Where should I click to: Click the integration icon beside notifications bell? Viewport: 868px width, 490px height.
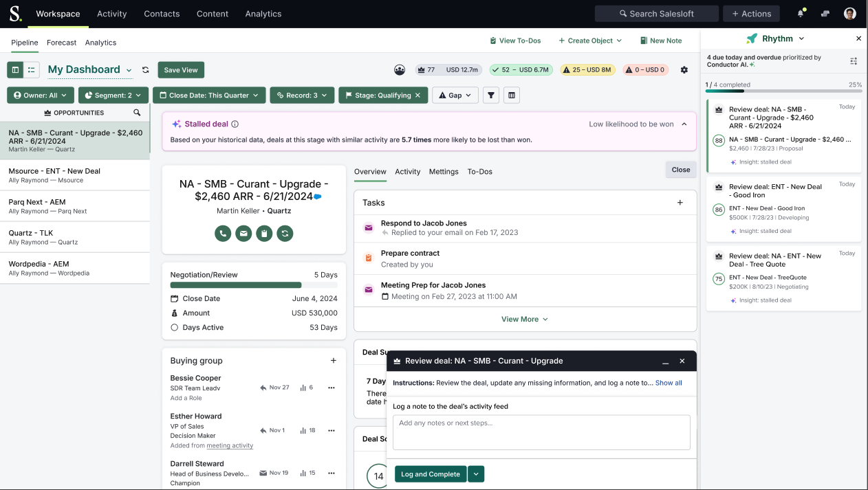click(825, 14)
